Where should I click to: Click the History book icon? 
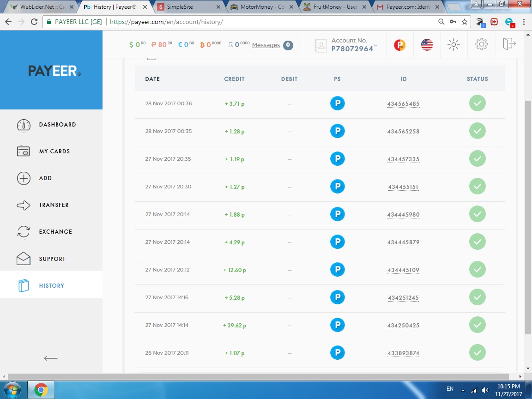pyautogui.click(x=24, y=286)
